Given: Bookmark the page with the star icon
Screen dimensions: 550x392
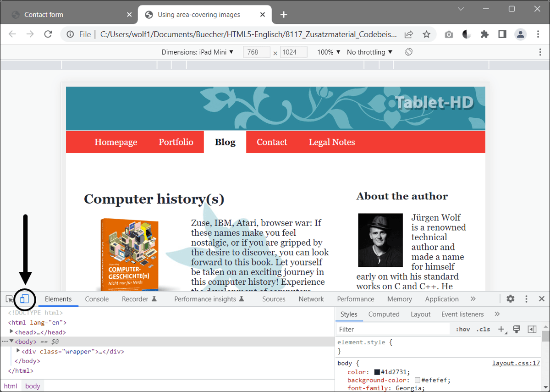Looking at the screenshot, I should point(427,34).
